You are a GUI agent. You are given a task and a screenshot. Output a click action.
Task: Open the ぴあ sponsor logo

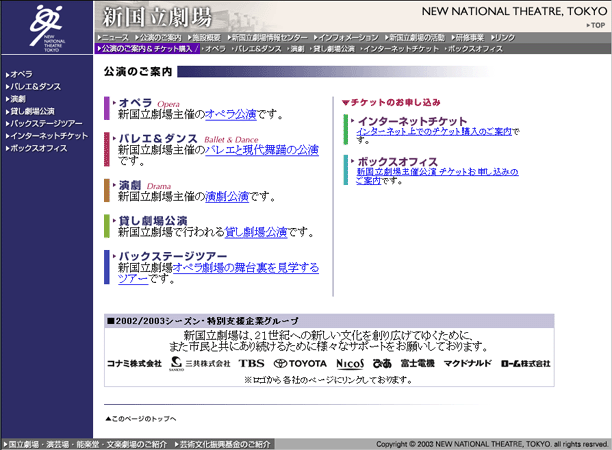(382, 363)
